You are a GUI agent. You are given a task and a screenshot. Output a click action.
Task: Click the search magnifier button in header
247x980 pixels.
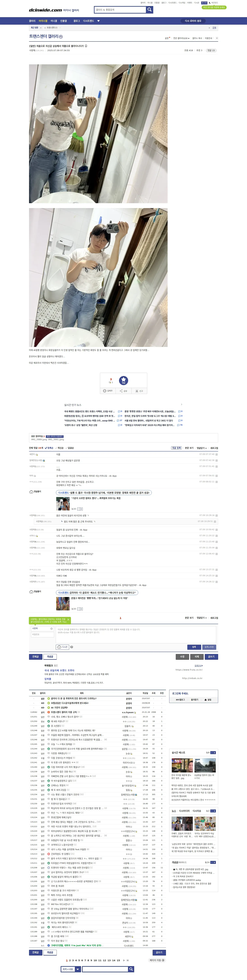point(150,10)
